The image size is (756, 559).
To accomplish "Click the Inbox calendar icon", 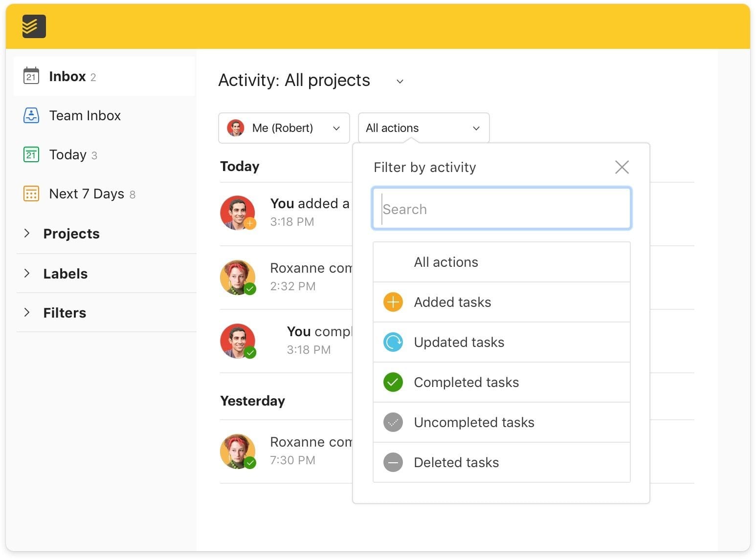I will (31, 76).
